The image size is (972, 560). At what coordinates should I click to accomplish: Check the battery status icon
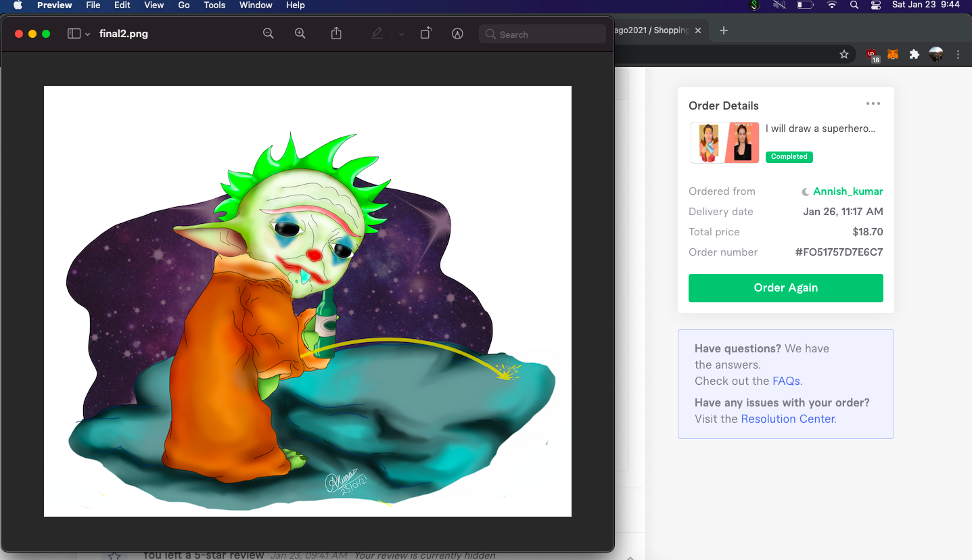805,5
